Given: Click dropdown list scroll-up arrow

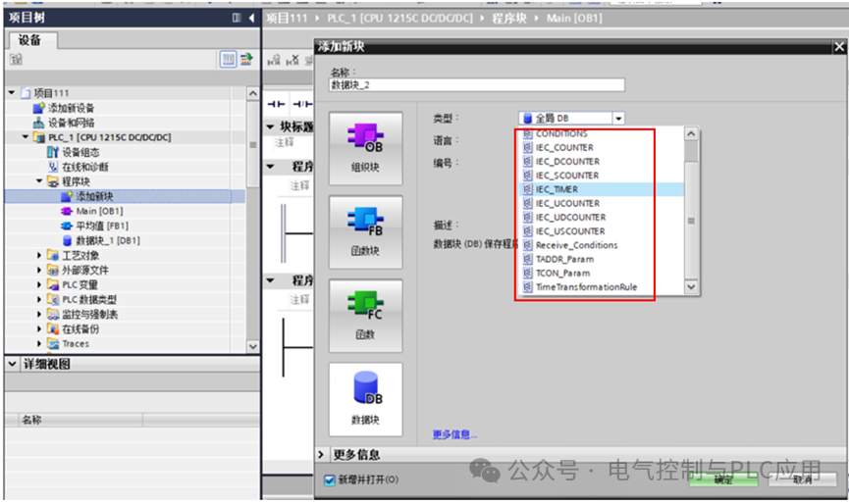Looking at the screenshot, I should pos(691,133).
